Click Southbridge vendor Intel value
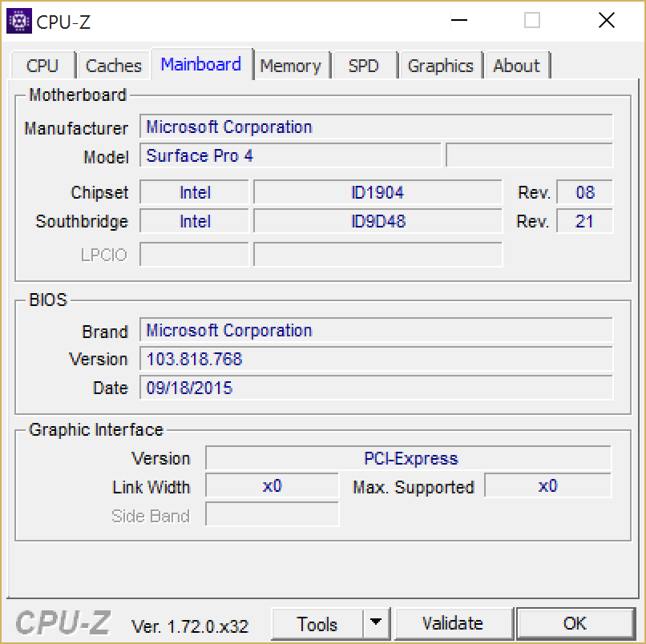Viewport: 646px width, 644px height. point(195,221)
